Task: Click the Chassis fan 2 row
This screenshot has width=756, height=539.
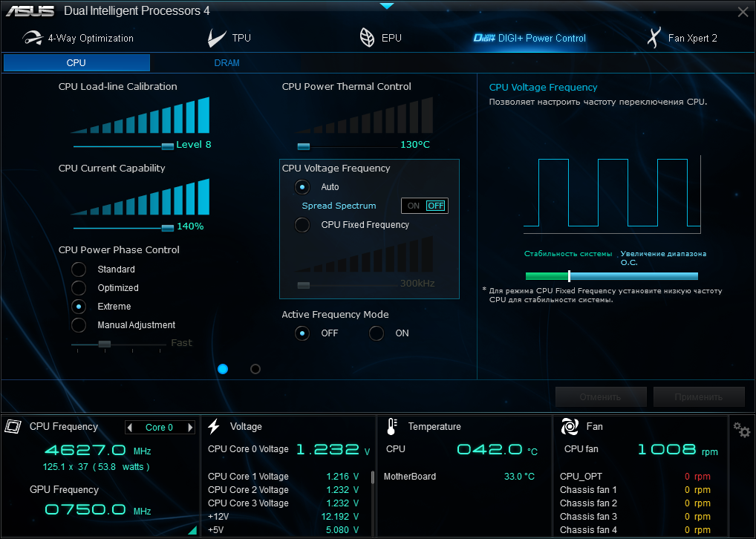Action: point(636,503)
